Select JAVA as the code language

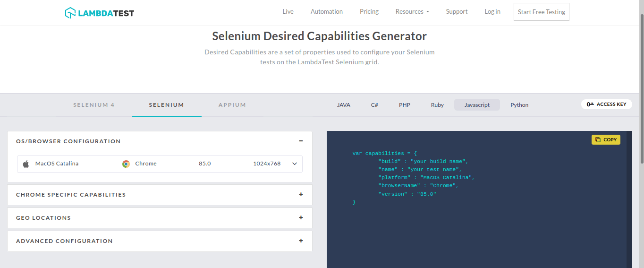pyautogui.click(x=344, y=105)
